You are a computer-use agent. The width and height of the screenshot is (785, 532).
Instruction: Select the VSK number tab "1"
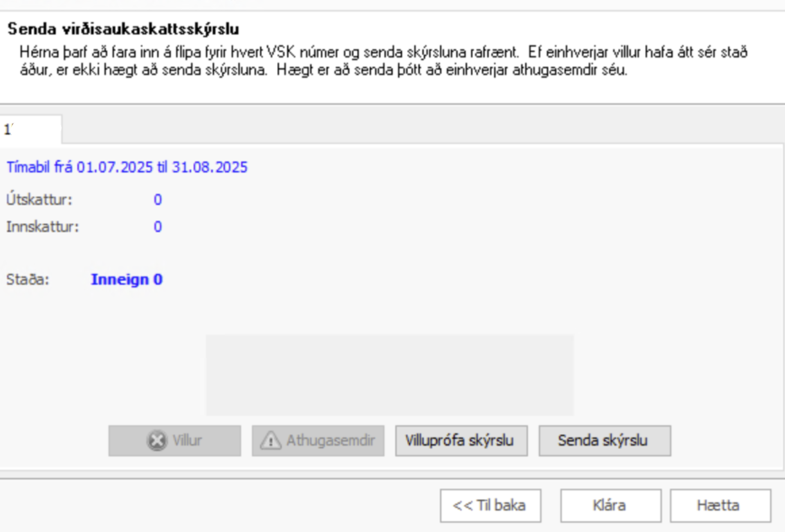[30, 129]
